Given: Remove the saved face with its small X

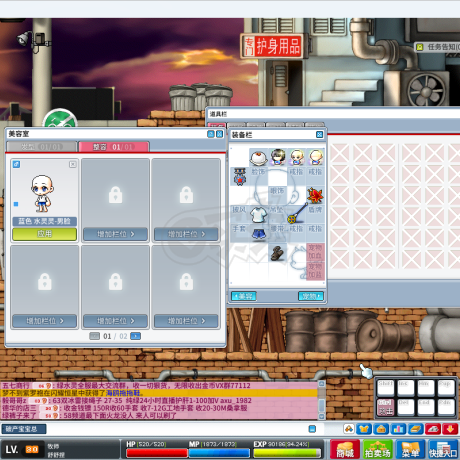Looking at the screenshot, I should tap(73, 164).
